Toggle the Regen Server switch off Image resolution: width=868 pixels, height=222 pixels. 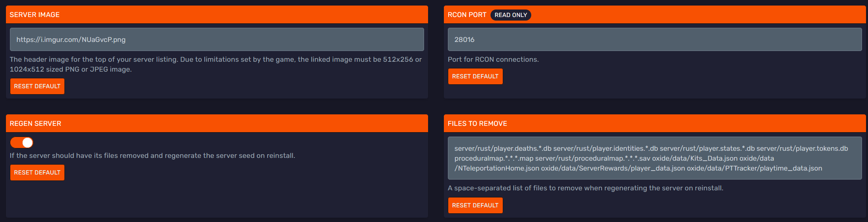tap(22, 142)
